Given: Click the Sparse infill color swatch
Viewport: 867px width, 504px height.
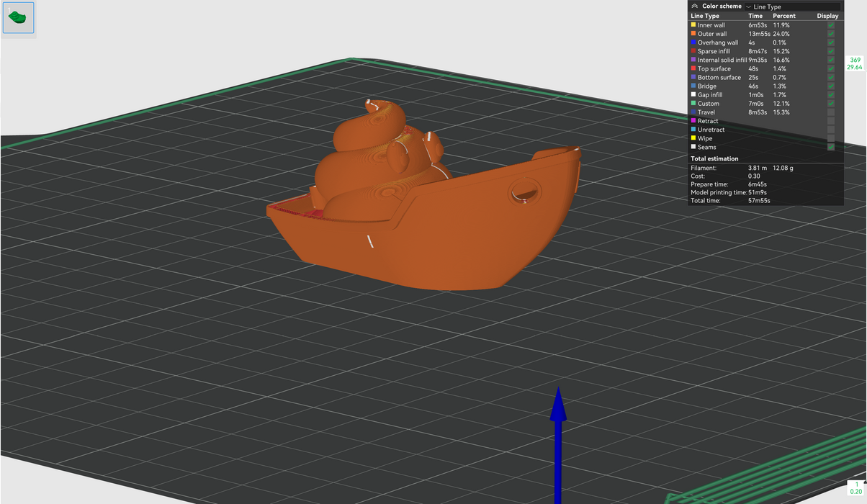Looking at the screenshot, I should tap(693, 52).
